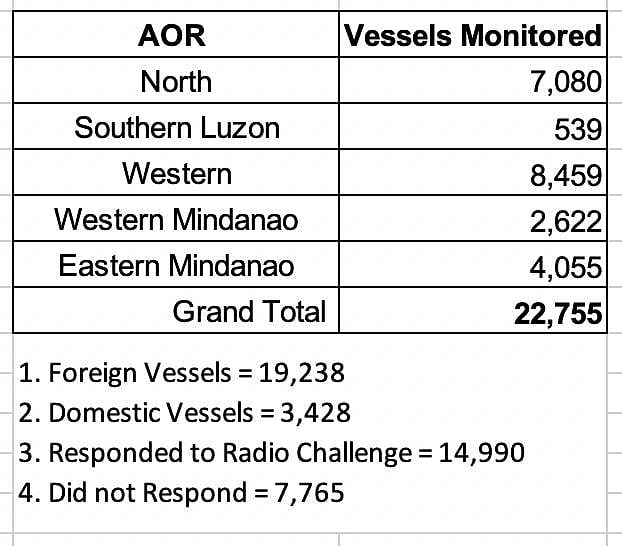Select the Western AOR cell

176,173
